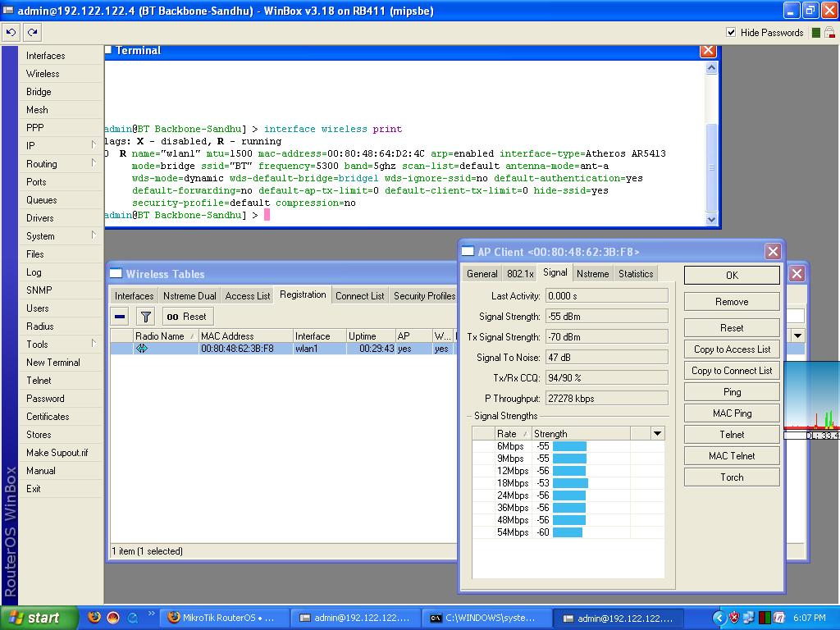Click Copy to Access List button
This screenshot has height=630, width=840.
click(732, 349)
